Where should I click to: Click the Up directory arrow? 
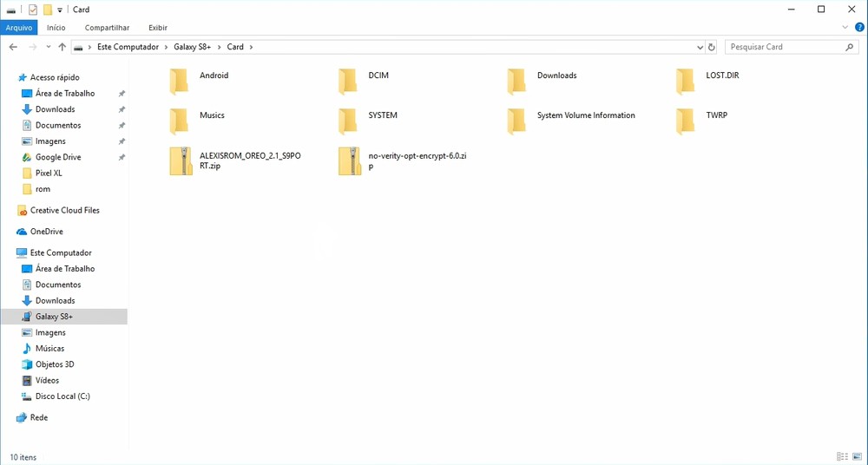pos(62,47)
